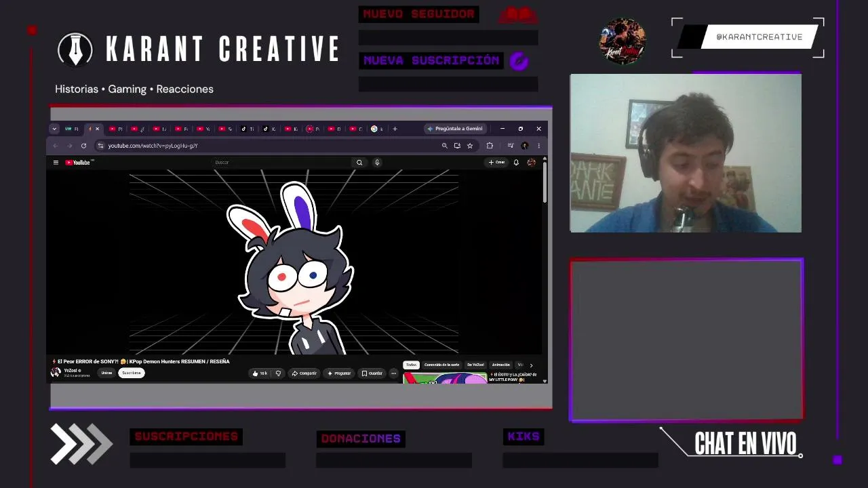
Task: Open the MY LITTLE PONY video title
Action: pos(513,377)
